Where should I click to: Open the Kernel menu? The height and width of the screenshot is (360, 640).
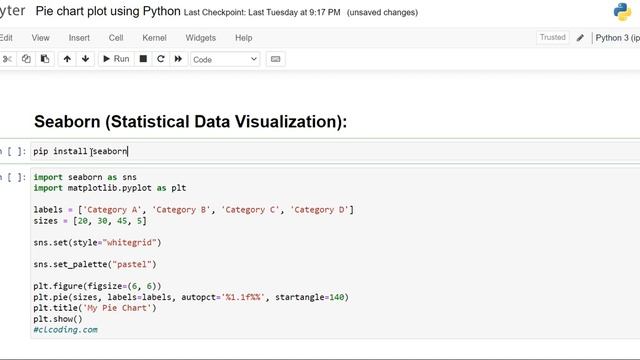pyautogui.click(x=154, y=38)
